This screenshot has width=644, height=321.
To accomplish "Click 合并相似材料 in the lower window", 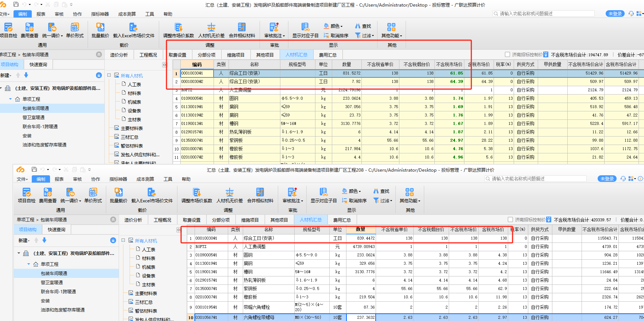I will click(260, 196).
